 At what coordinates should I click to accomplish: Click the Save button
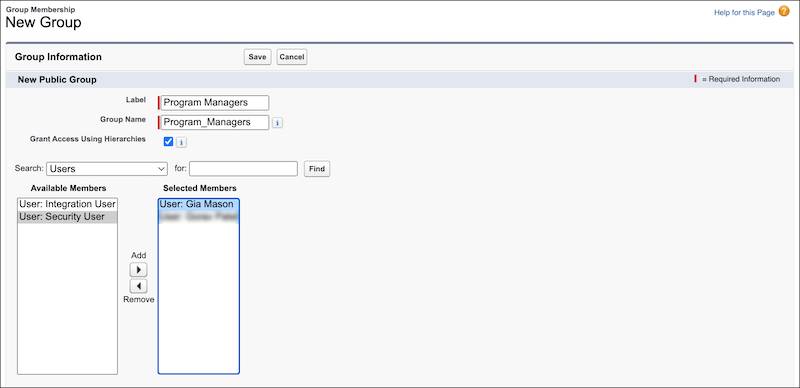point(257,57)
